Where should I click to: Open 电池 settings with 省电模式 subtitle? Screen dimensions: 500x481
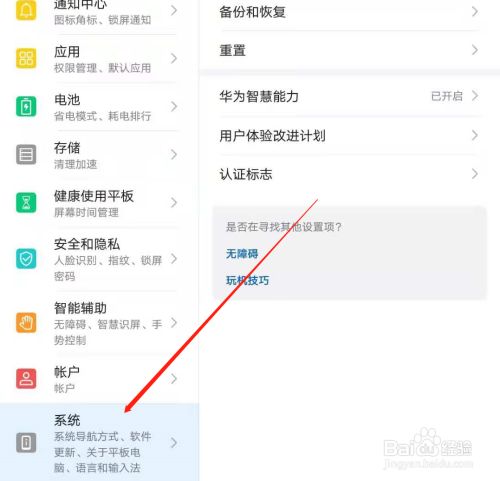pyautogui.click(x=99, y=107)
